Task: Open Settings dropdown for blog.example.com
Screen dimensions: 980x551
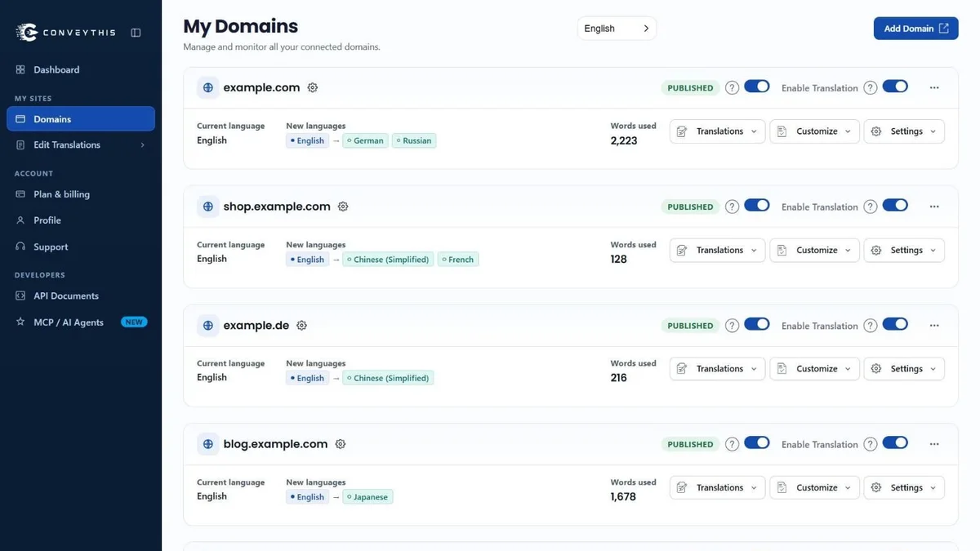Action: coord(904,488)
